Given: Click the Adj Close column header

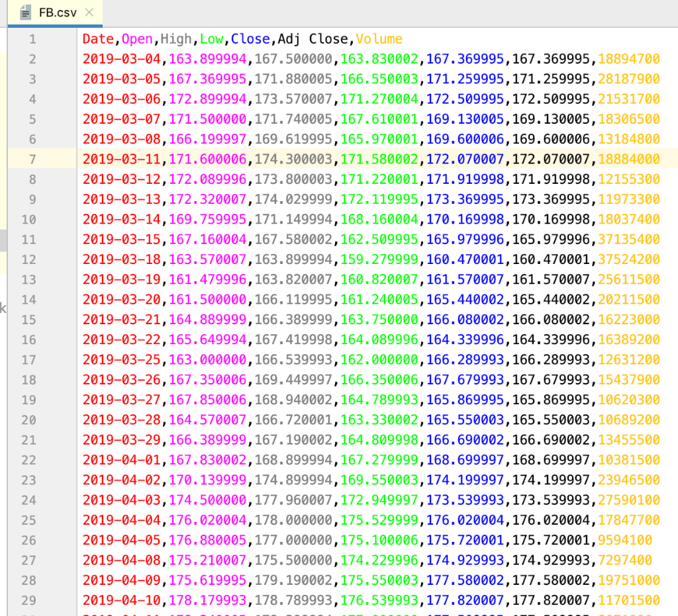Looking at the screenshot, I should tap(313, 39).
